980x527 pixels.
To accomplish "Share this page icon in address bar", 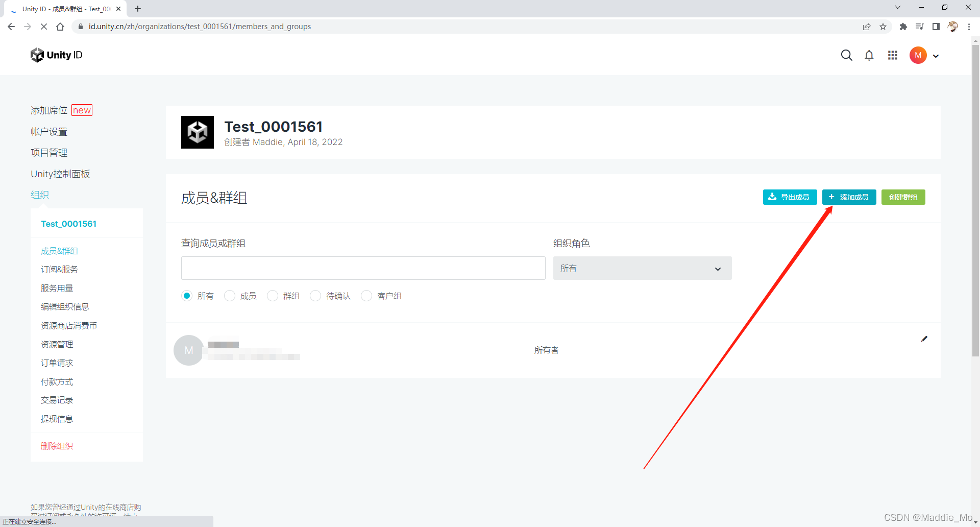I will [867, 27].
